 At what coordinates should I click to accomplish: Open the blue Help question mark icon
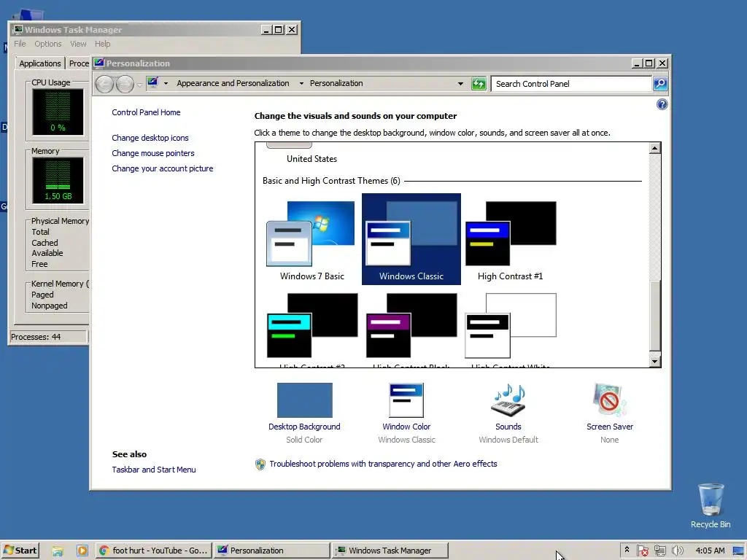pos(662,104)
